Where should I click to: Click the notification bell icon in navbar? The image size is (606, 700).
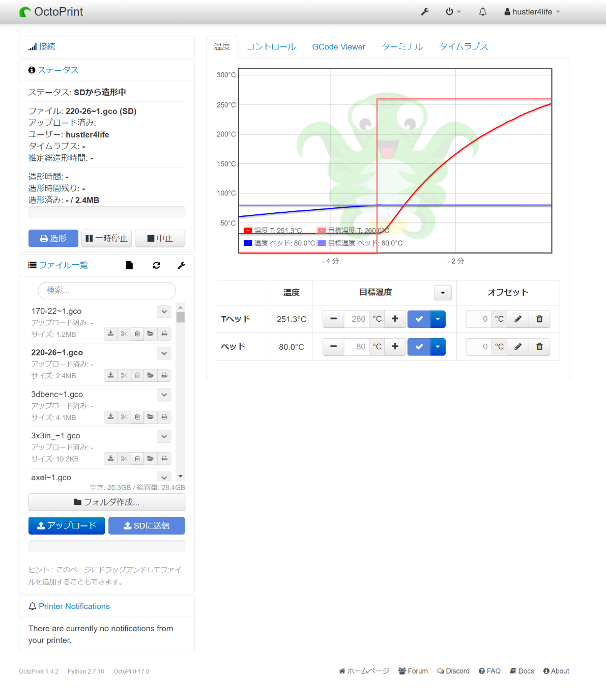coord(482,12)
